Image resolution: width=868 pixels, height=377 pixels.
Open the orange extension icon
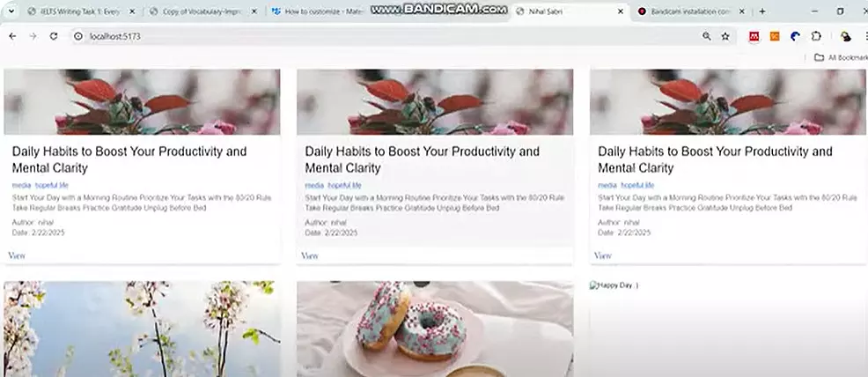[x=775, y=36]
